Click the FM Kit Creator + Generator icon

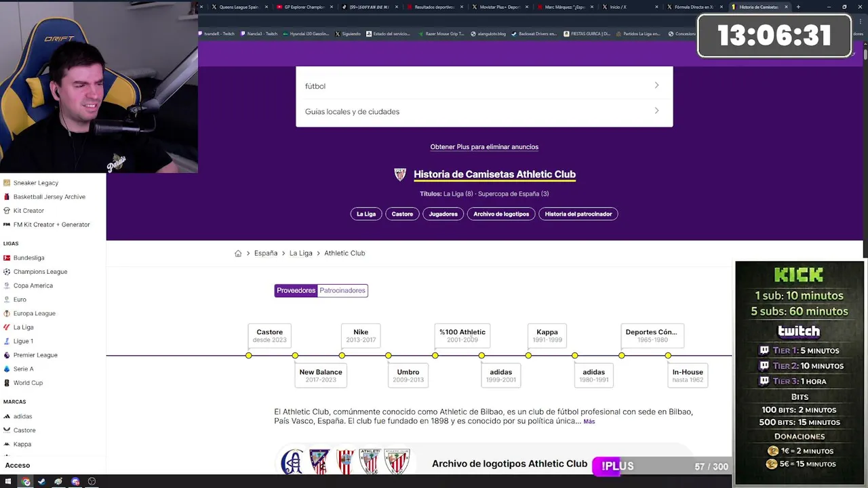[7, 224]
